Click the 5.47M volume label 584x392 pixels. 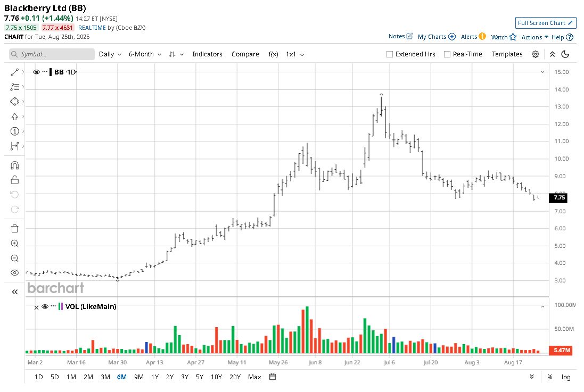pos(561,350)
